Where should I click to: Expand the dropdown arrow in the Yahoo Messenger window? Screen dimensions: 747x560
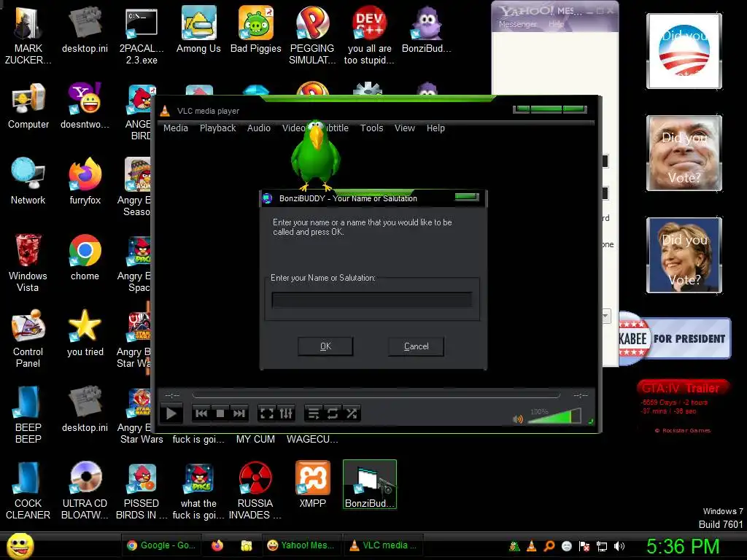(x=605, y=316)
